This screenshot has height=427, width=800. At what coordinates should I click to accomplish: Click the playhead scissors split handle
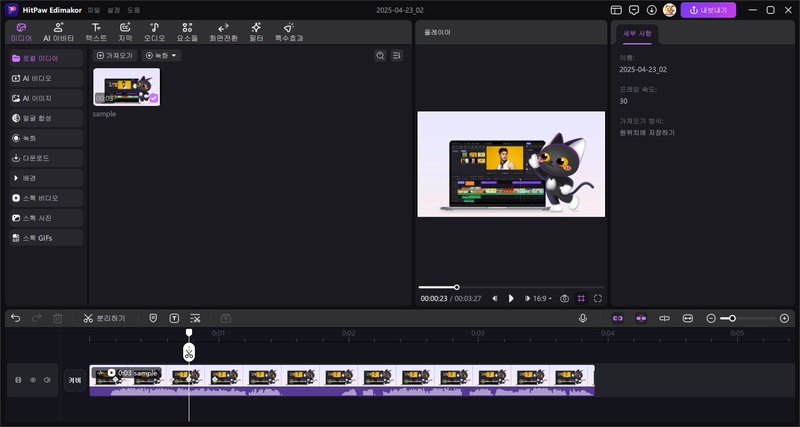point(189,353)
